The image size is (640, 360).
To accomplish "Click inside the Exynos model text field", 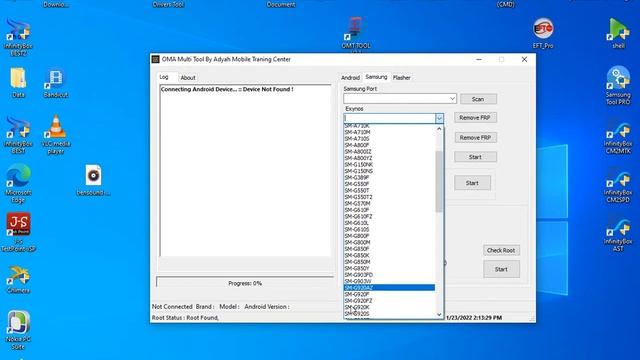I will pyautogui.click(x=389, y=118).
